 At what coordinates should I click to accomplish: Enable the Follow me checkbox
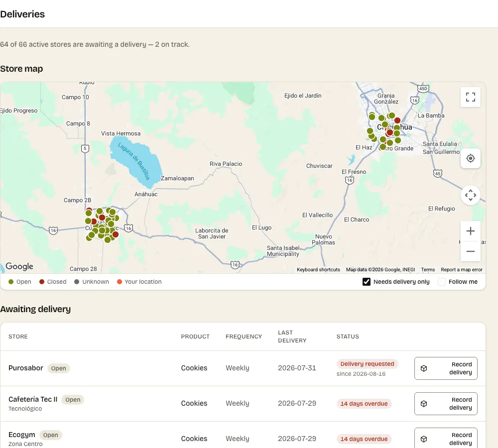point(441,282)
